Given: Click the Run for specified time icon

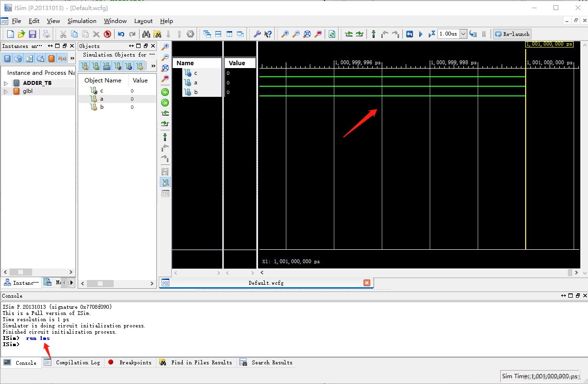Looking at the screenshot, I should [431, 34].
